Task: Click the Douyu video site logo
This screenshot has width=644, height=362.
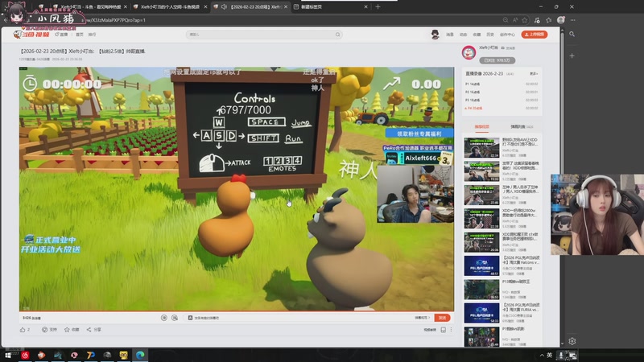Action: click(31, 35)
